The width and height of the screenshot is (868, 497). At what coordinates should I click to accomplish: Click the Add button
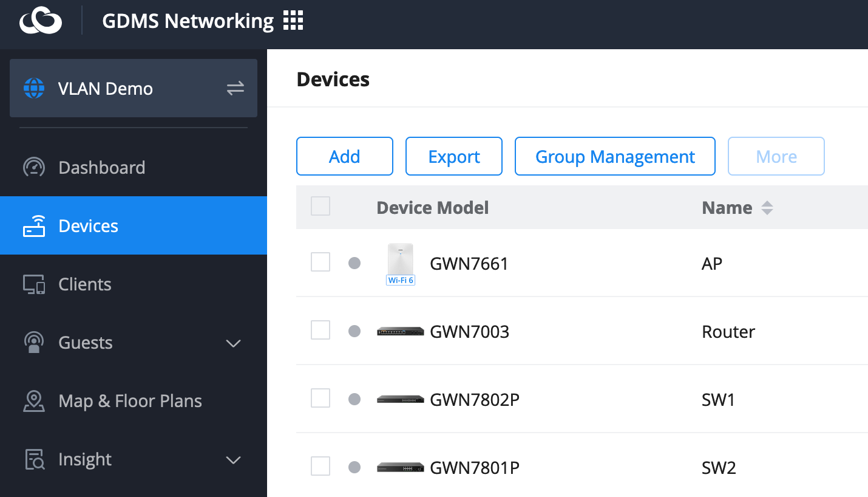click(345, 156)
